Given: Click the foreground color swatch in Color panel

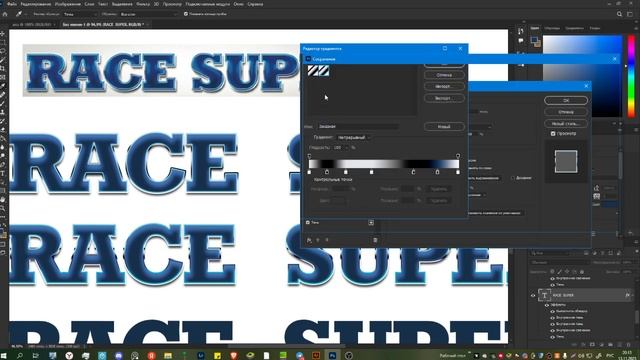Looking at the screenshot, I should 534,40.
